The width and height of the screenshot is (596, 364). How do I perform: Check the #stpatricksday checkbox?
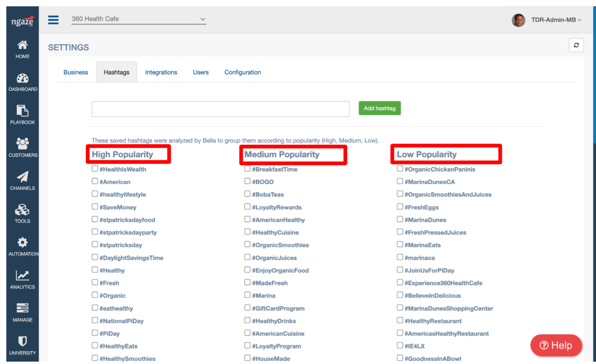pos(95,244)
